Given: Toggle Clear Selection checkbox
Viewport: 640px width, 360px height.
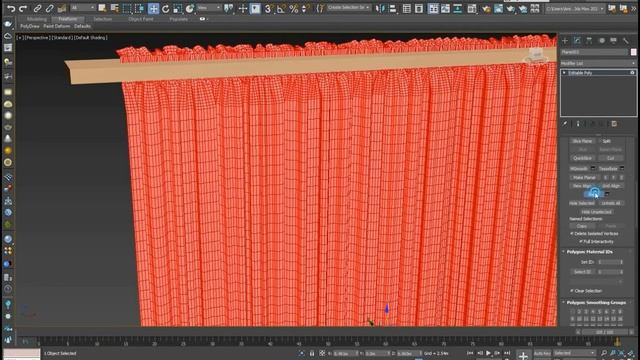Looking at the screenshot, I should click(x=572, y=291).
